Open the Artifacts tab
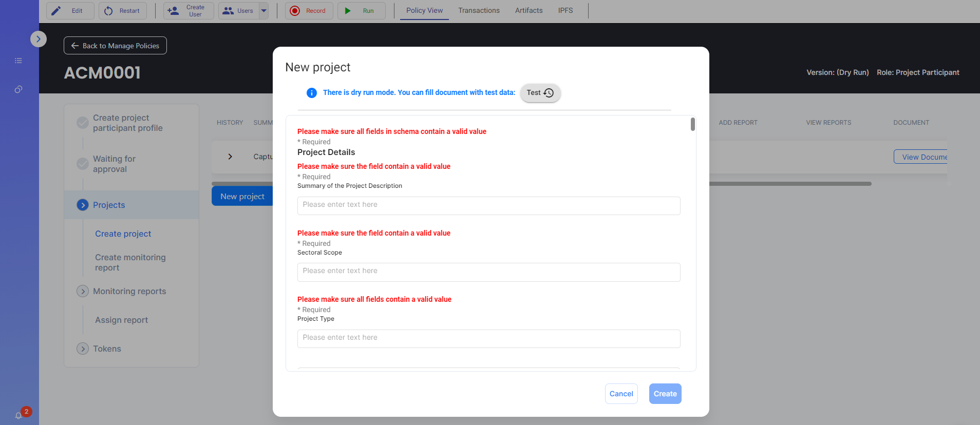Image resolution: width=980 pixels, height=425 pixels. point(529,11)
